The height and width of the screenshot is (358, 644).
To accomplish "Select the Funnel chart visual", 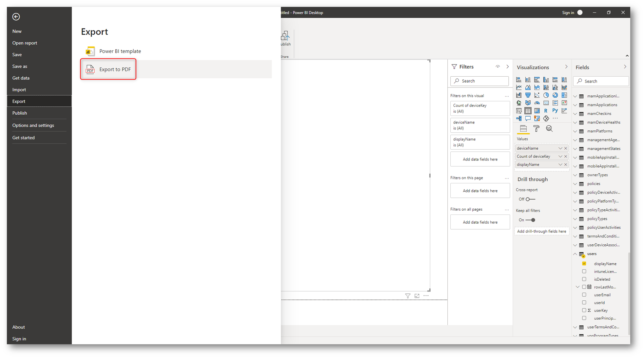I will tap(528, 95).
